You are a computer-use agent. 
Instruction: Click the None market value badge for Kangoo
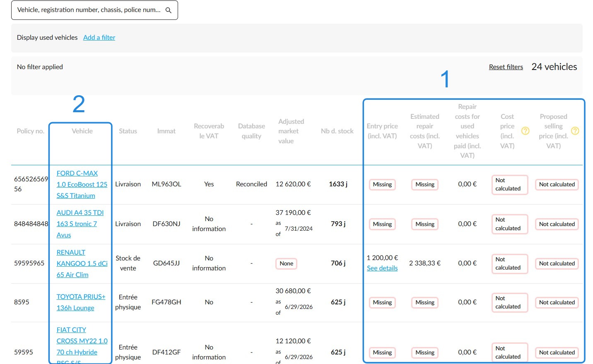(x=286, y=263)
